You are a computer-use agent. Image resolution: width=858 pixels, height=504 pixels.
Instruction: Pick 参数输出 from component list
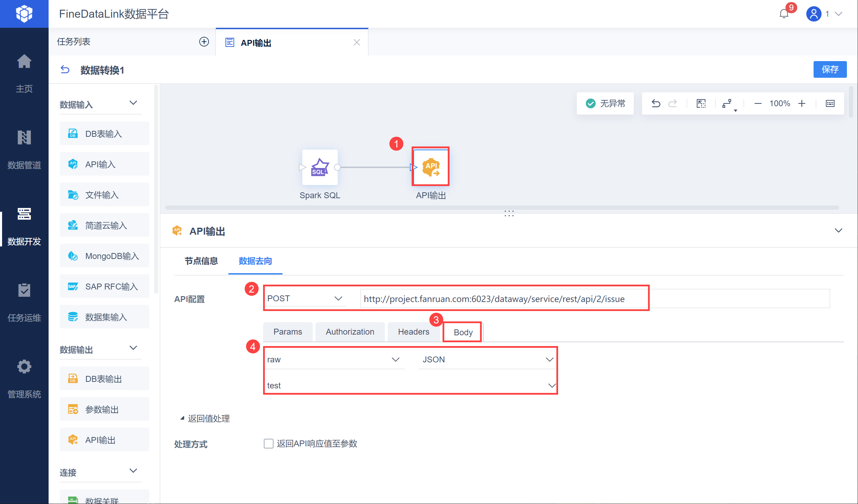(104, 409)
